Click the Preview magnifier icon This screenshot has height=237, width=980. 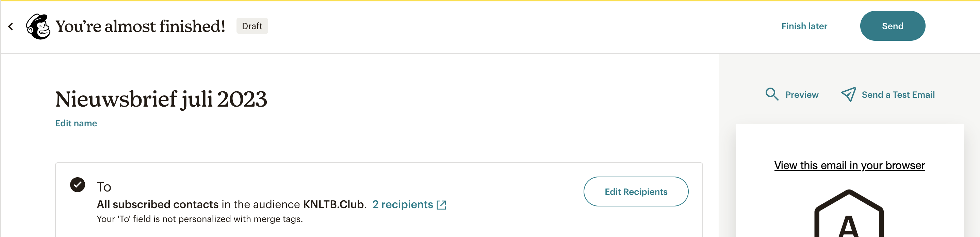point(771,94)
